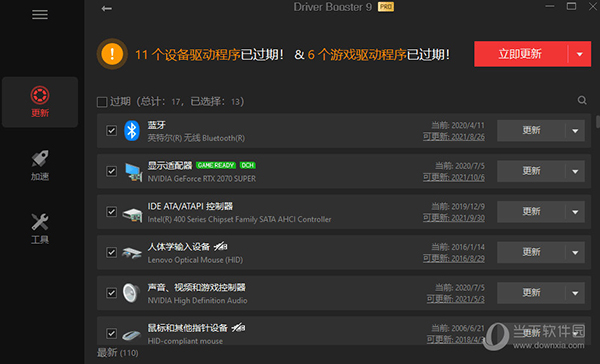The width and height of the screenshot is (600, 364).
Task: Update the Lenovo Optical Mouse driver
Action: point(531,252)
